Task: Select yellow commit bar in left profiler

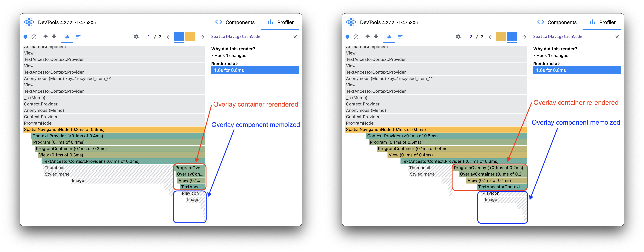Action: [x=190, y=37]
